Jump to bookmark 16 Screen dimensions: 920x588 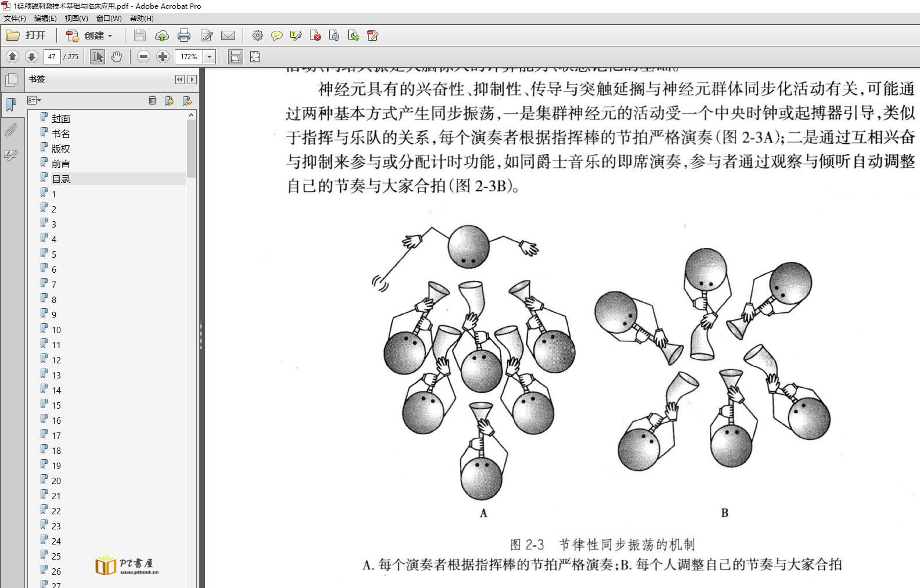point(56,420)
